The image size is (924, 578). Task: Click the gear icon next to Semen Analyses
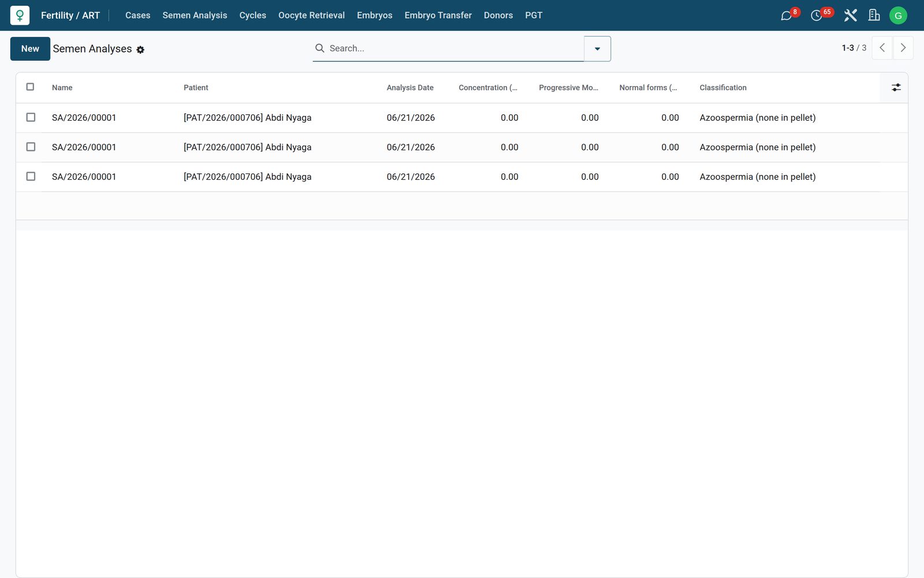click(140, 50)
